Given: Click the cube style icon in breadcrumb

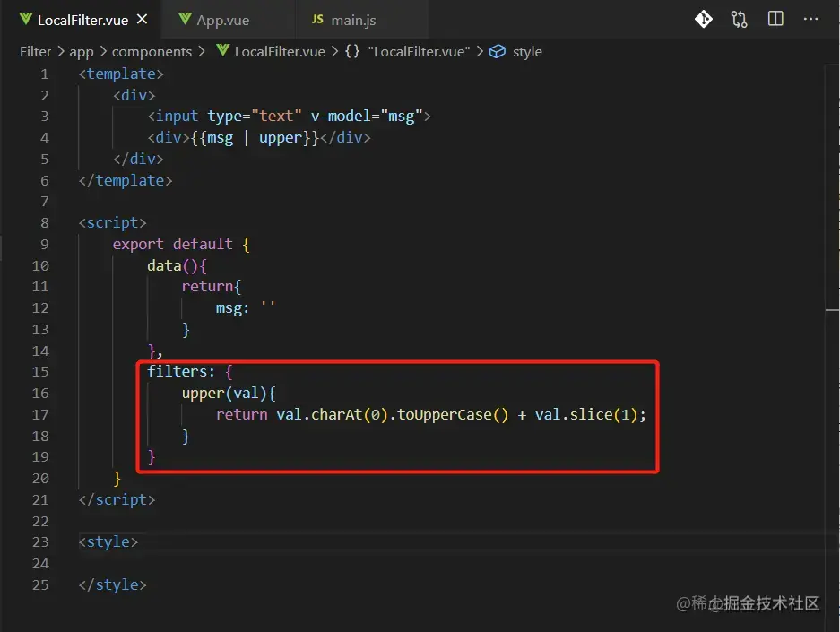Looking at the screenshot, I should 498,51.
